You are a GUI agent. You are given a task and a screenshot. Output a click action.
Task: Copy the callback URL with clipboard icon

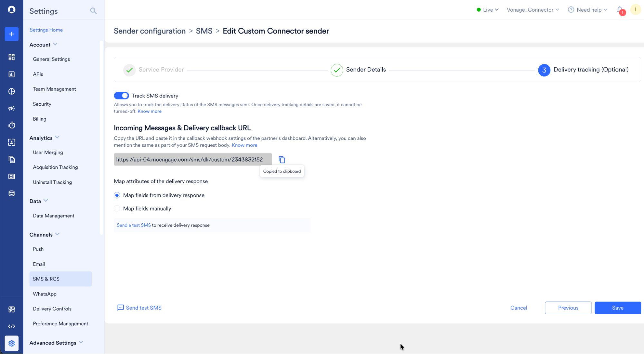[282, 160]
